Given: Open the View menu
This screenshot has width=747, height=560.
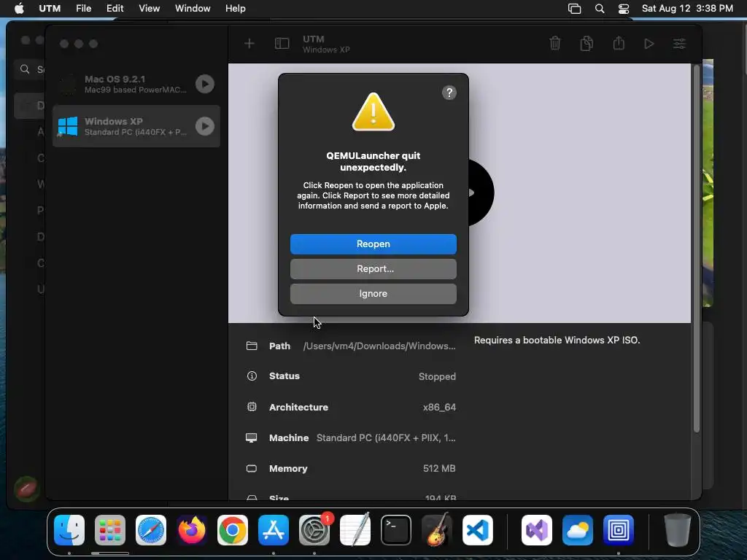Looking at the screenshot, I should coord(149,8).
